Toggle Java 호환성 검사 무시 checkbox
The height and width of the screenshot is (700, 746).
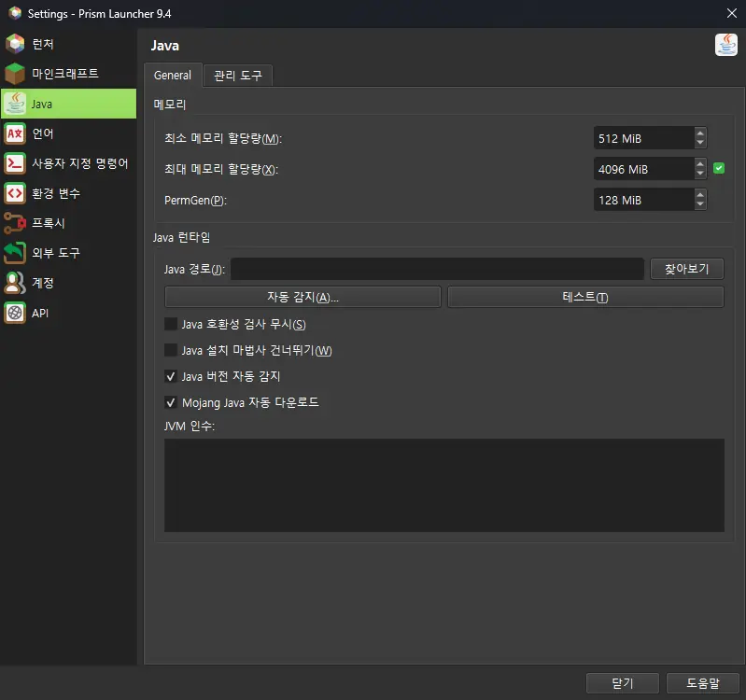click(170, 324)
